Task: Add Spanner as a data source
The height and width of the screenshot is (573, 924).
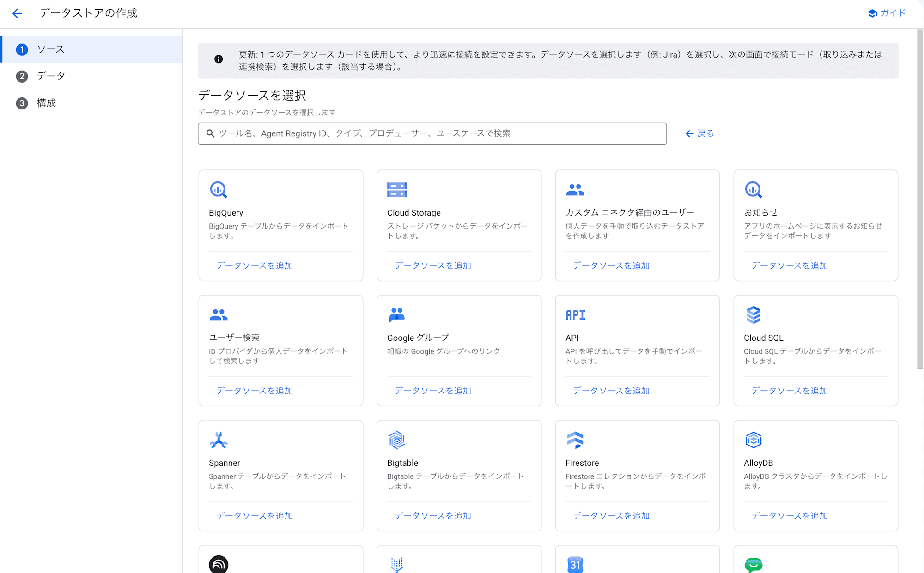Action: (x=255, y=516)
